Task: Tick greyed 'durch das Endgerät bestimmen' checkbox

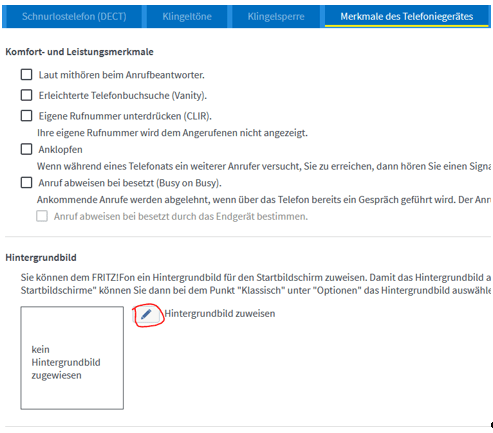Action: 42,216
